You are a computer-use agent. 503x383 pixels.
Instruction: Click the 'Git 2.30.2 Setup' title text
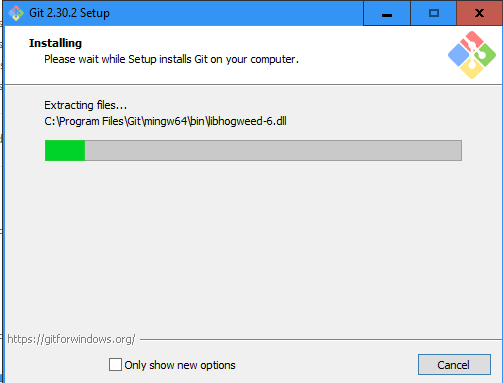(69, 13)
